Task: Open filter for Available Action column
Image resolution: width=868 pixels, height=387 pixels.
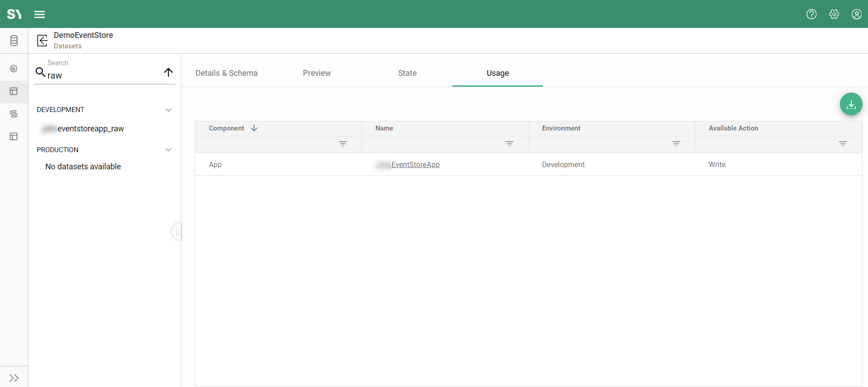Action: [843, 144]
